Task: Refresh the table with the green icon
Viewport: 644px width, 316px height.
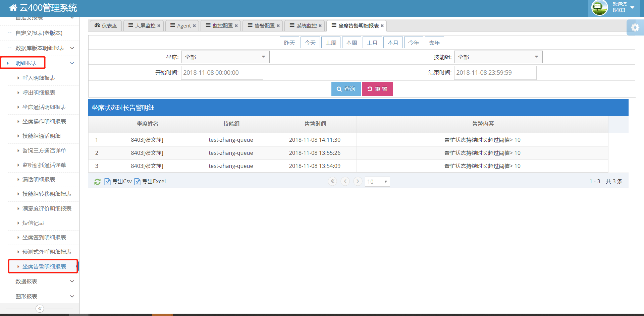Action: point(97,182)
